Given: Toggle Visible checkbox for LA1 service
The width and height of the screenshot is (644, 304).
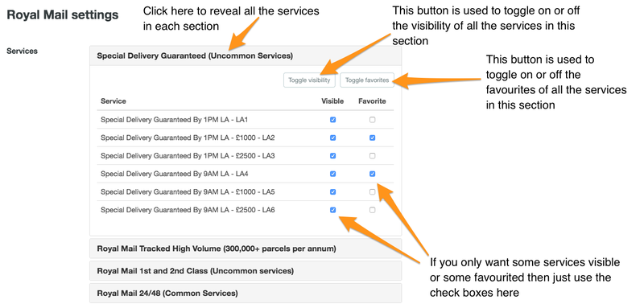Looking at the screenshot, I should (x=332, y=120).
